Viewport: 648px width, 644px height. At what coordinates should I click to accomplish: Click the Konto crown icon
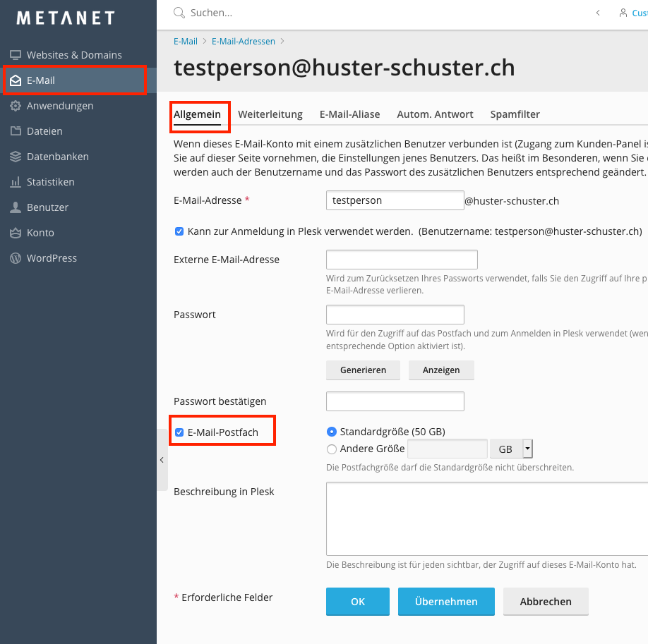[x=15, y=233]
